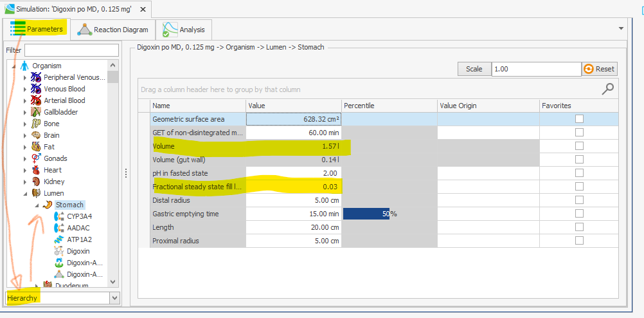Click the Gallbladder tree icon
Viewport: 644px width, 318px height.
pos(37,112)
